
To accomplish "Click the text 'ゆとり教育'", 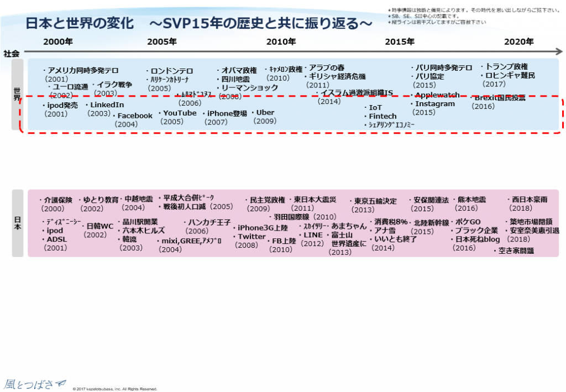I will click(x=101, y=200).
